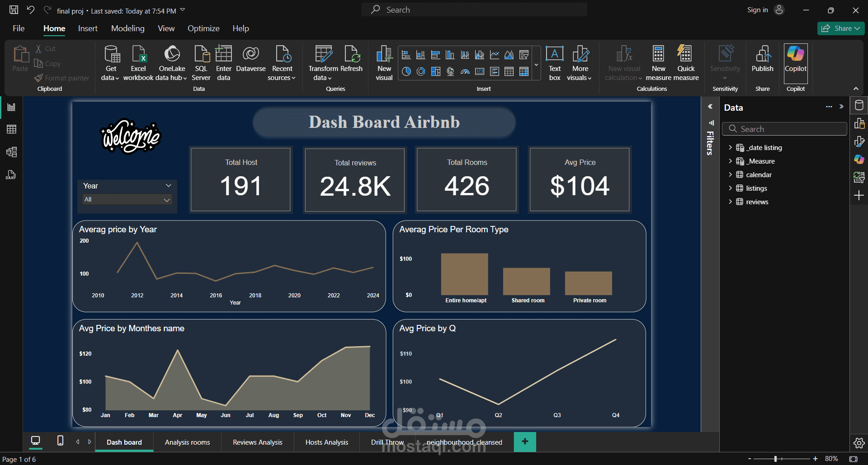
Task: Open the File menu
Action: click(19, 28)
